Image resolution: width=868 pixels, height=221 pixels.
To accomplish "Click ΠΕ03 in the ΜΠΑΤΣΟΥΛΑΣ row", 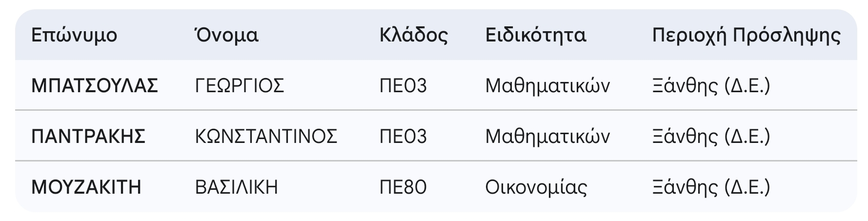I will click(x=403, y=86).
